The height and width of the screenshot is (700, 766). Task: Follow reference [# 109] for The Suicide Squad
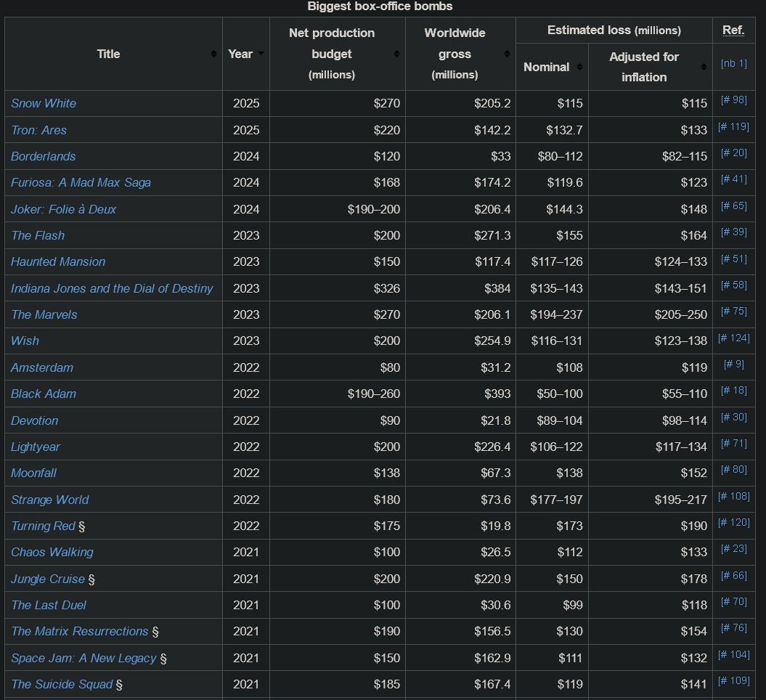tap(734, 681)
